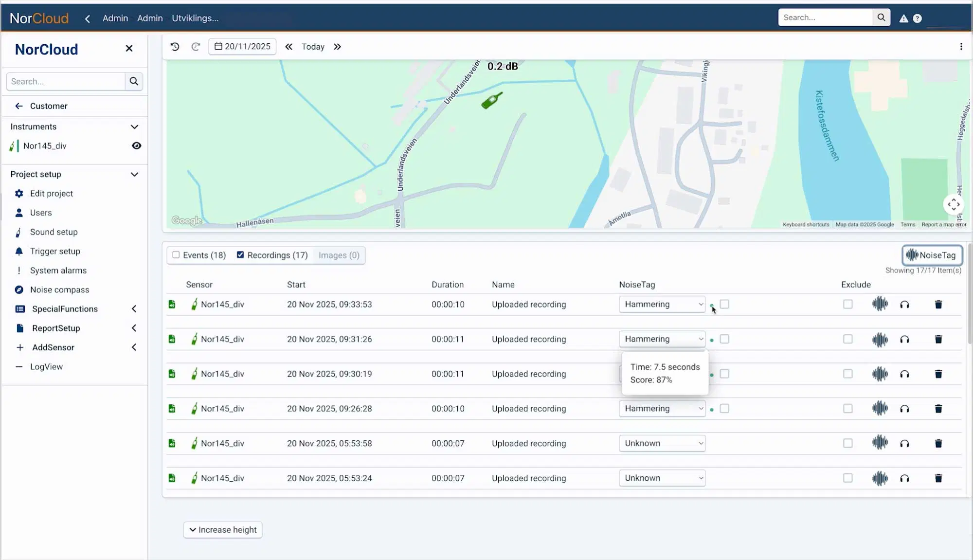Listen to the 05:53:24 recording

904,478
